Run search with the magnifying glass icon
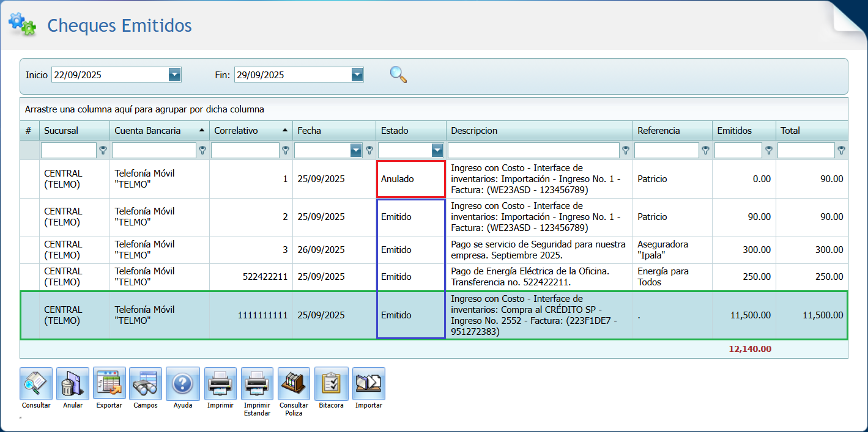 (x=398, y=75)
